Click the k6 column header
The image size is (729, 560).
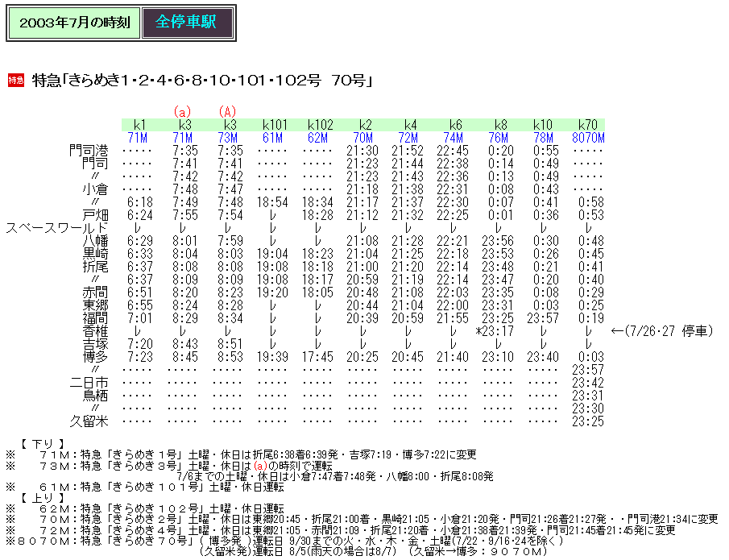pos(456,125)
